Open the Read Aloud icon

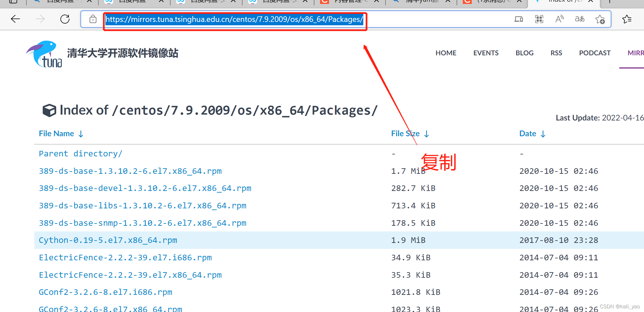(559, 19)
